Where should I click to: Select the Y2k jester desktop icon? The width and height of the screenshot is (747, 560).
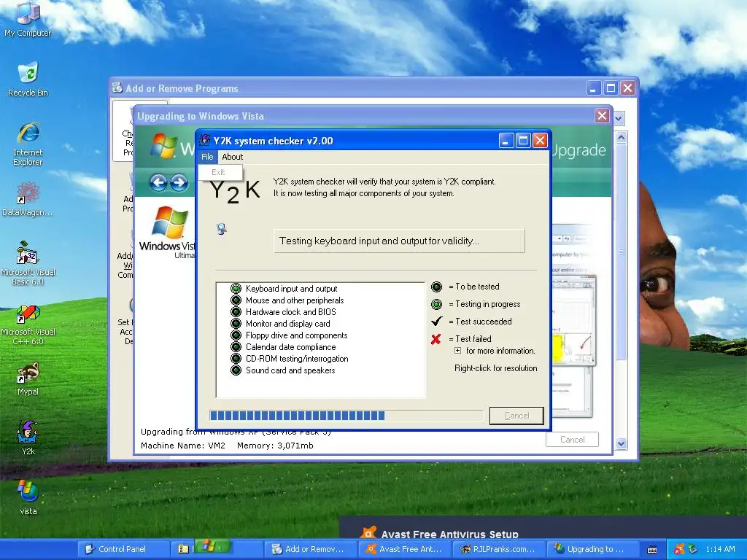[x=28, y=438]
